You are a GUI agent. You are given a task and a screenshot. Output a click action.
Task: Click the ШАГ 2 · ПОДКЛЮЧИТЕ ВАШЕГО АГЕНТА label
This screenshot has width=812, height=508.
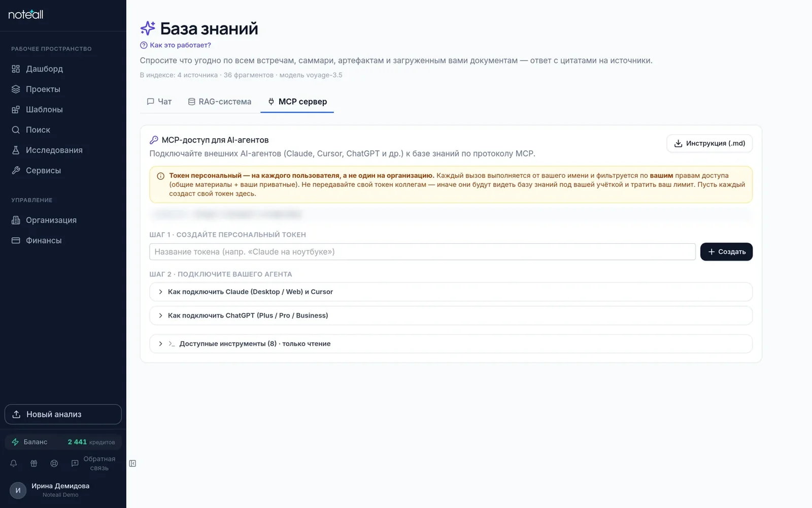pyautogui.click(x=221, y=274)
